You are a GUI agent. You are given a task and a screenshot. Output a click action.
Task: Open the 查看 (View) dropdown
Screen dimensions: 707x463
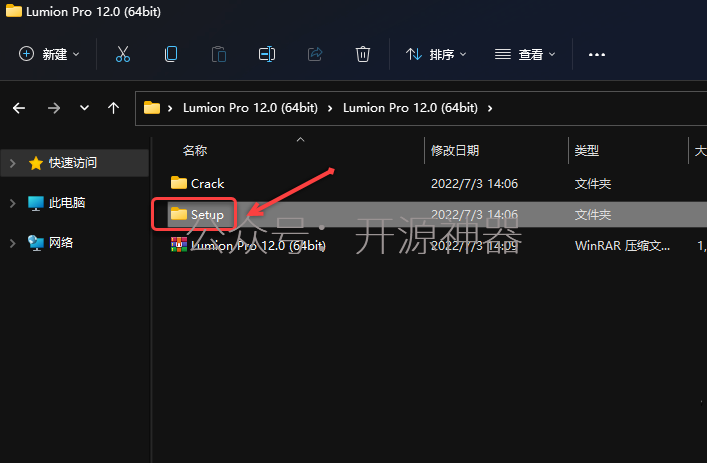click(x=525, y=54)
